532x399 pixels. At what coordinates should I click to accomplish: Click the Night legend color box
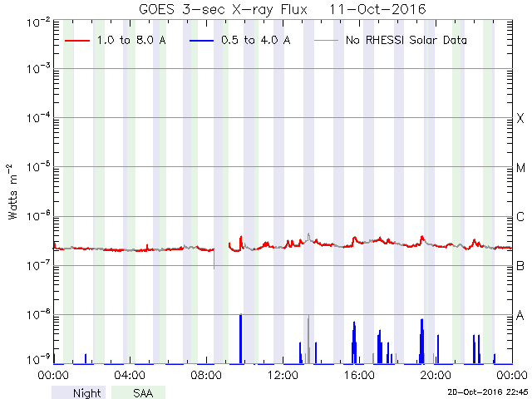78,392
